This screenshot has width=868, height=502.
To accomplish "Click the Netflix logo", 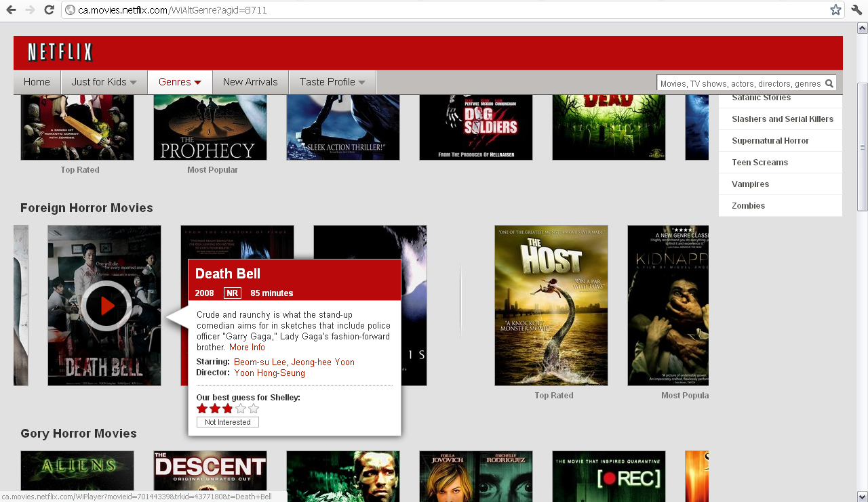I will (x=60, y=52).
